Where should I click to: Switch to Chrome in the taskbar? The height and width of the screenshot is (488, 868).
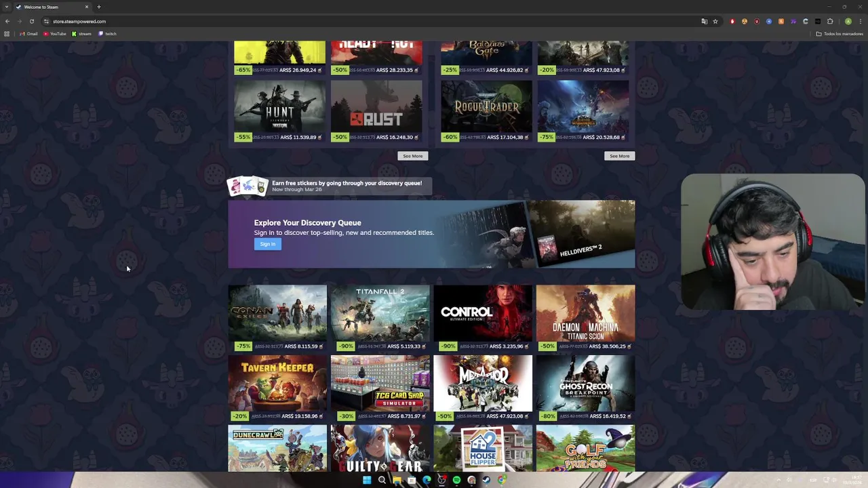click(502, 480)
